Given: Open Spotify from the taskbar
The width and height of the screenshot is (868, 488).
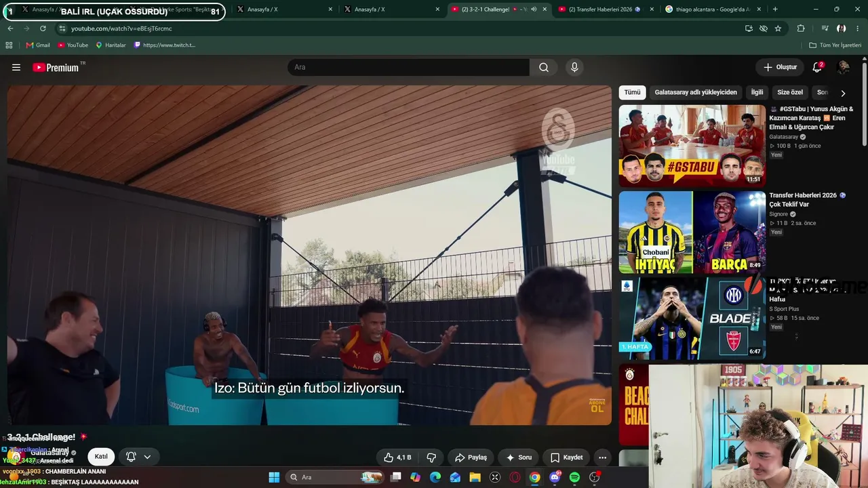Looking at the screenshot, I should pos(574,477).
